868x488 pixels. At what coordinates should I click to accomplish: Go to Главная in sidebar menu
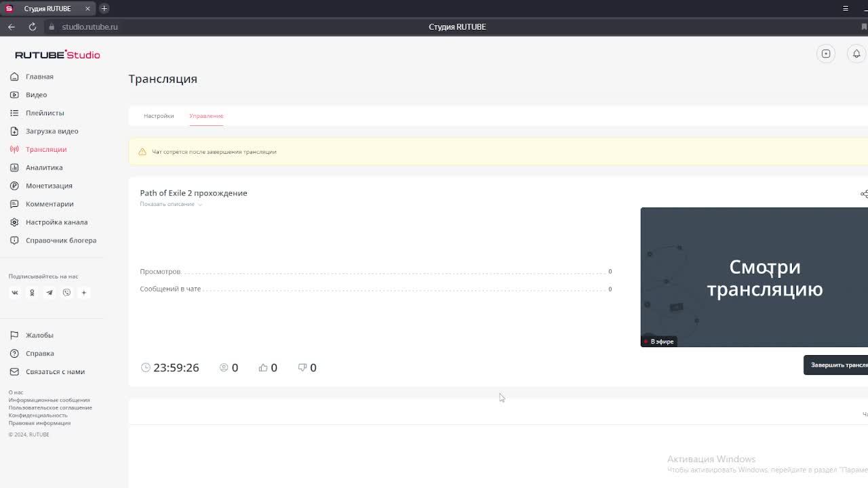39,77
